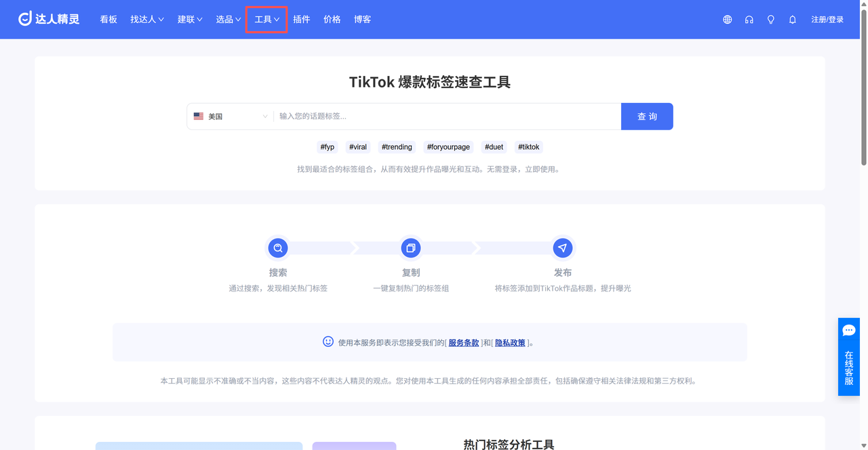Image resolution: width=868 pixels, height=450 pixels.
Task: Expand the 选品 menu
Action: coord(228,20)
